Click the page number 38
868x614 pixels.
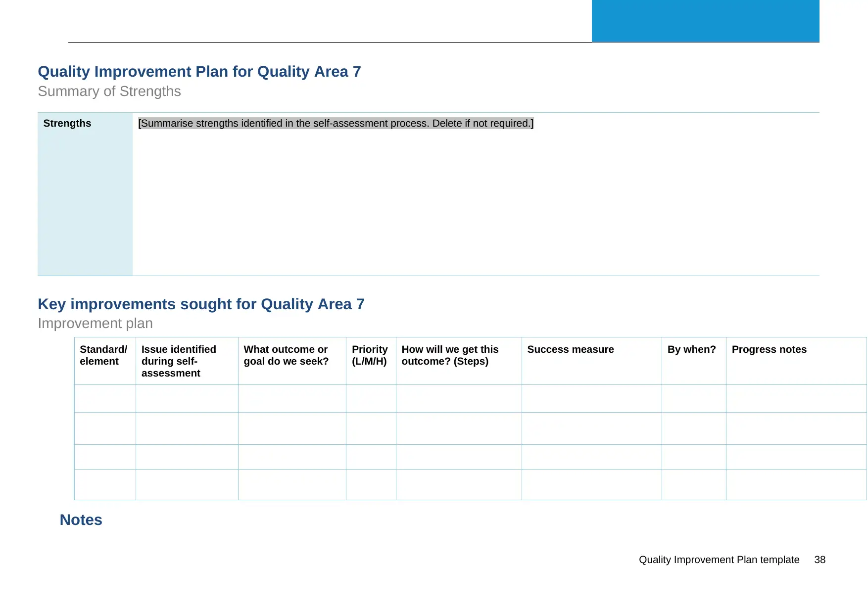(820, 560)
